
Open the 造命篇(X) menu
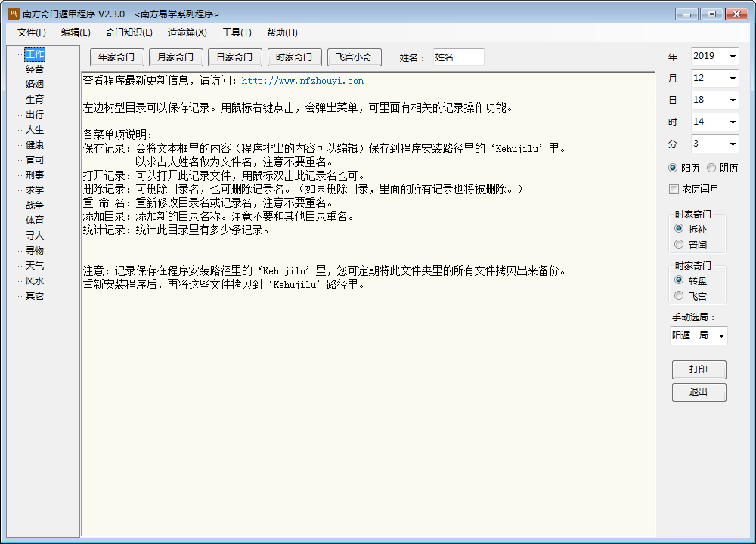coord(187,32)
